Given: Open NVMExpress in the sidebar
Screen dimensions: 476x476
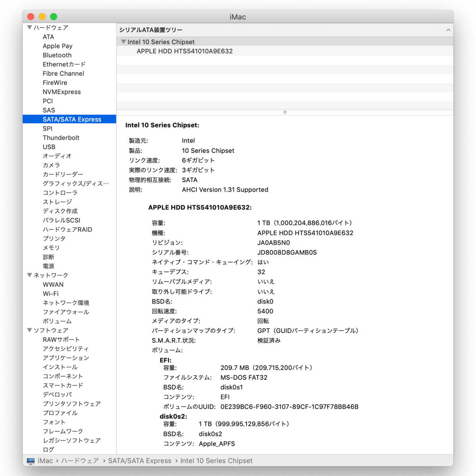Looking at the screenshot, I should [61, 92].
